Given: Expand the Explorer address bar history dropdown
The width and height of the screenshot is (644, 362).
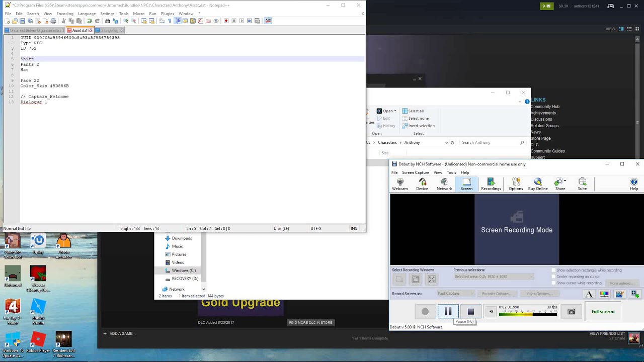Looking at the screenshot, I should (446, 143).
